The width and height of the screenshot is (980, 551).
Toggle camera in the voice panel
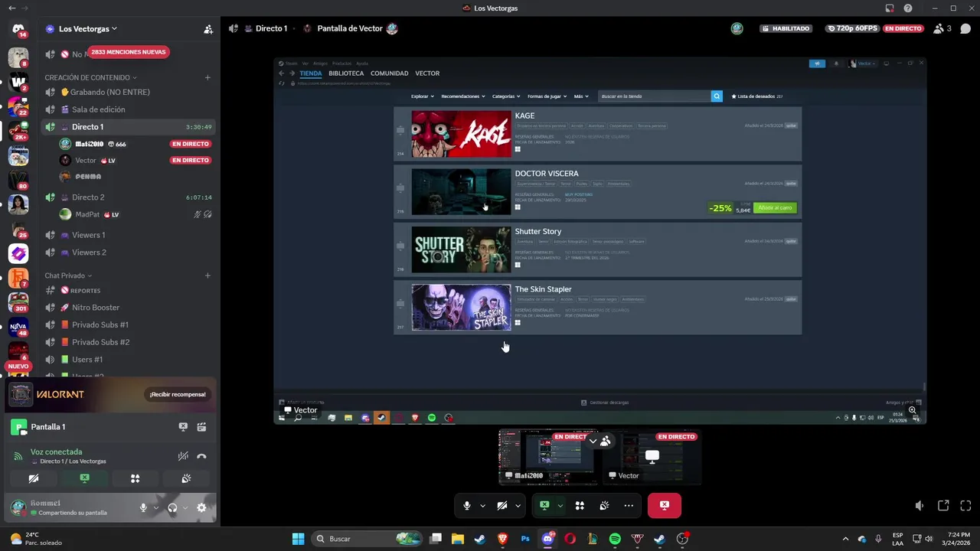(34, 478)
